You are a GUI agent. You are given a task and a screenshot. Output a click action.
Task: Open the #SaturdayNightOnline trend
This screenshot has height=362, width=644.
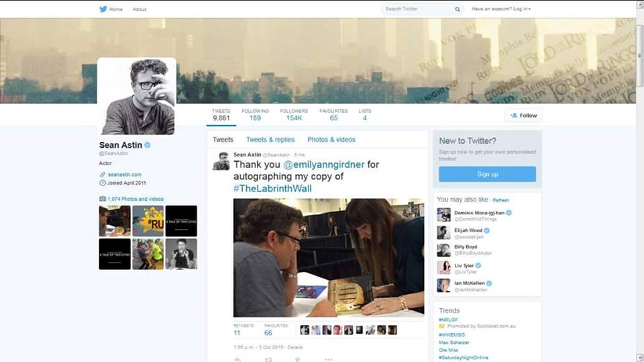[x=464, y=357]
